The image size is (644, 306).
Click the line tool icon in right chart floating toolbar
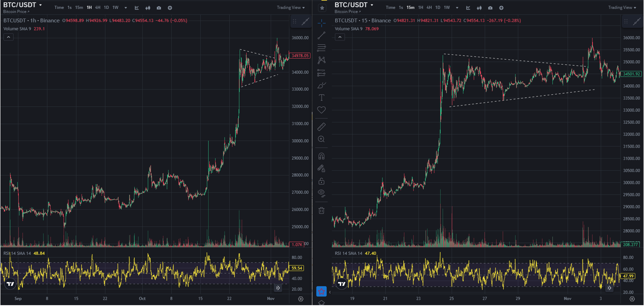pyautogui.click(x=637, y=21)
